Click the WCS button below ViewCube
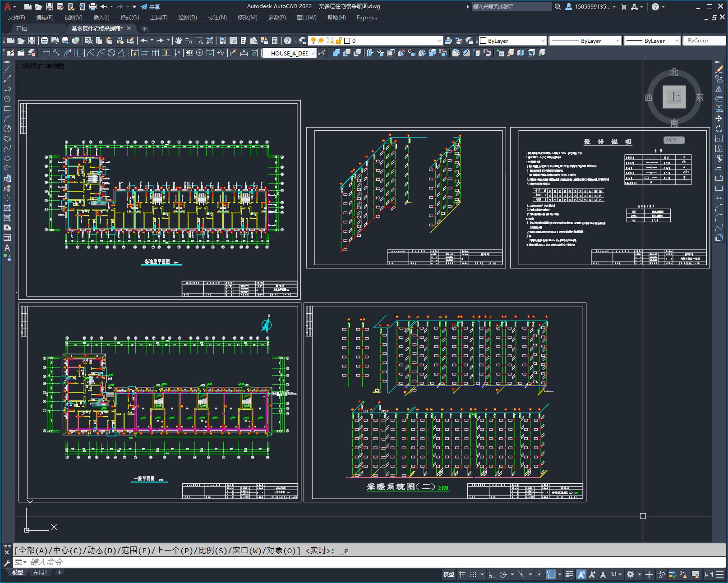Viewport: 728px width, 583px height. [x=674, y=140]
